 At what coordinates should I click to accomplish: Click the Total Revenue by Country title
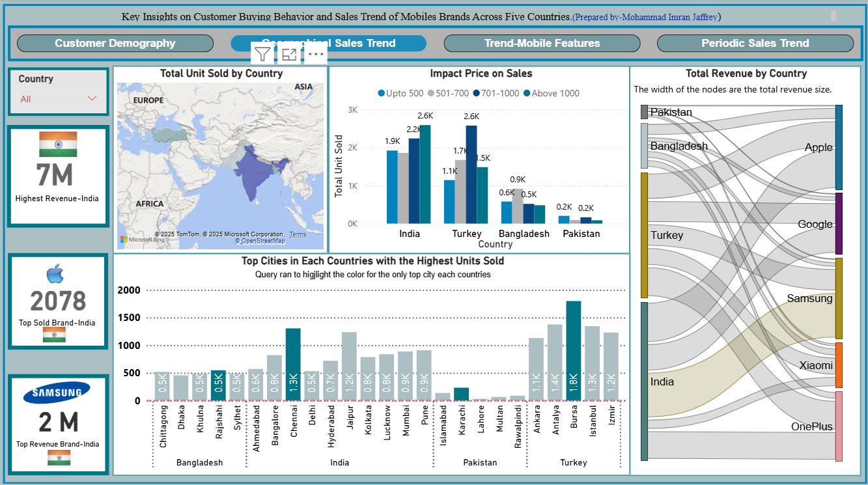pos(746,74)
